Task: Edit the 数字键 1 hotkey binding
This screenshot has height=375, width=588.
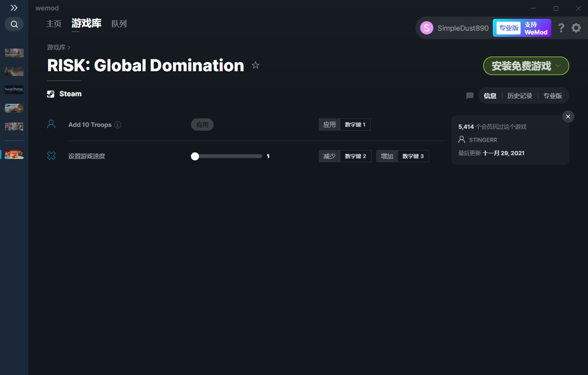Action: 355,125
